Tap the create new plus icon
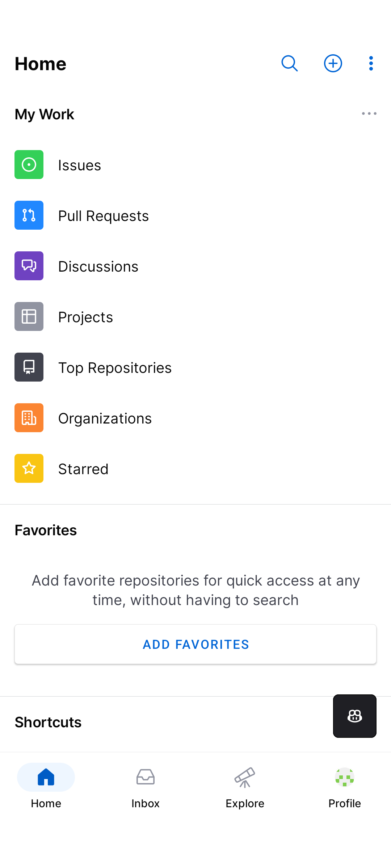Screen dimensions: 391x868 tap(333, 64)
